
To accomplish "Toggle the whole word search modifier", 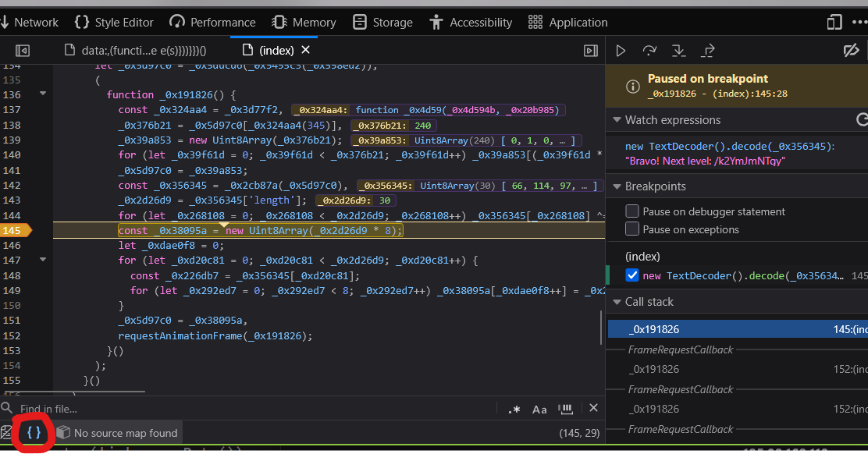I will pos(565,409).
